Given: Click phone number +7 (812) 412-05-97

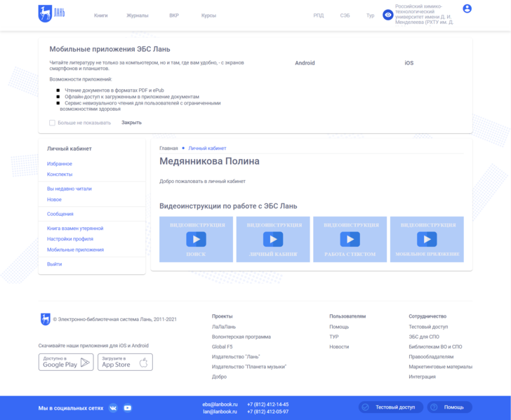Looking at the screenshot, I should click(x=268, y=412).
